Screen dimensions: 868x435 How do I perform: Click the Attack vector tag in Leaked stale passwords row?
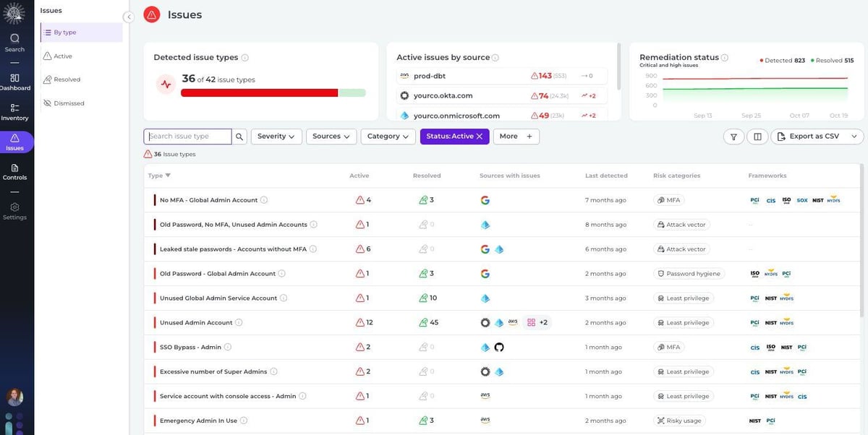681,249
